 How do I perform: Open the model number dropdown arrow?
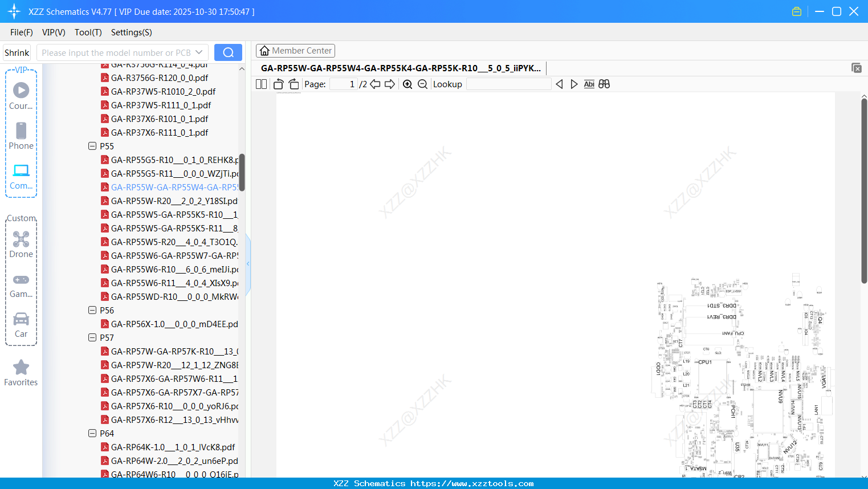[x=199, y=52]
